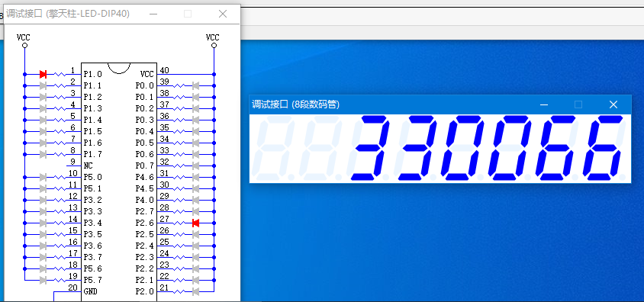Click the LED connected to P5.6
644x302 pixels.
coord(43,269)
